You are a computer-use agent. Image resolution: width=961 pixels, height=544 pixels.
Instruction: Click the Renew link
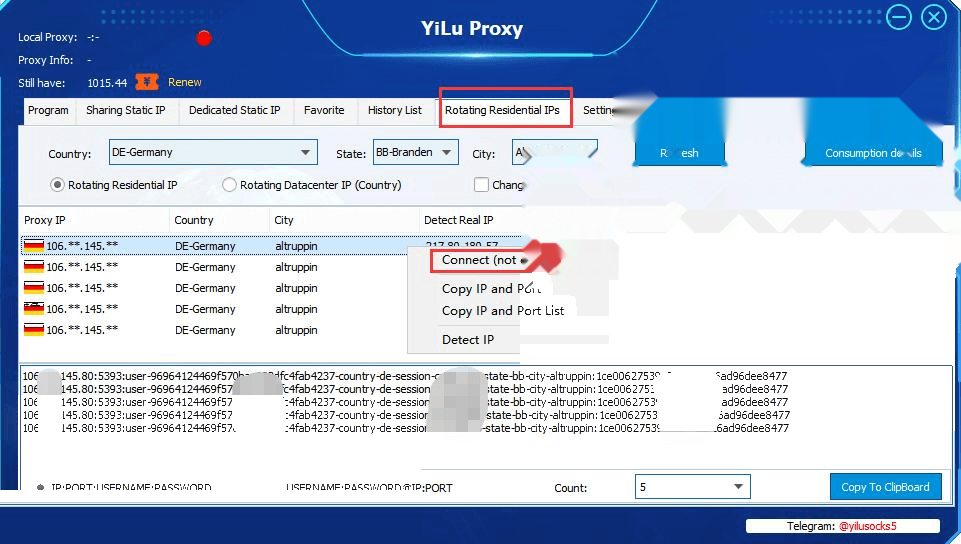pyautogui.click(x=184, y=82)
